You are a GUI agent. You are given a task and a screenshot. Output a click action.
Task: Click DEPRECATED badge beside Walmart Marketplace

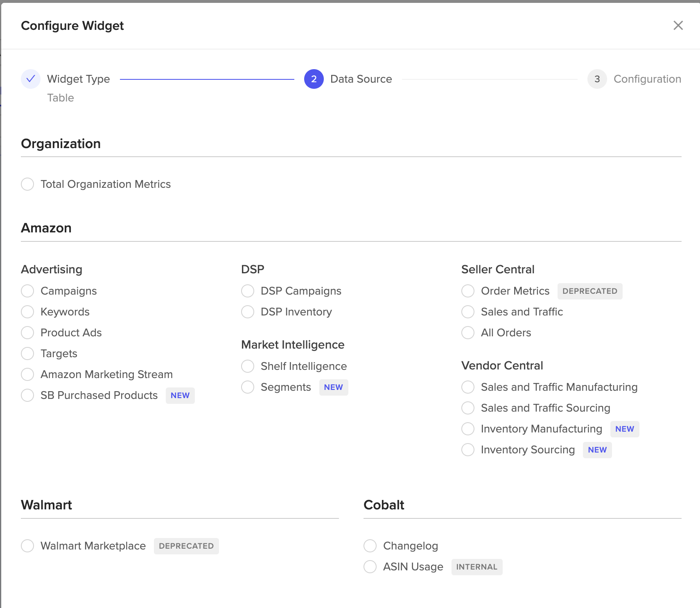tap(186, 546)
